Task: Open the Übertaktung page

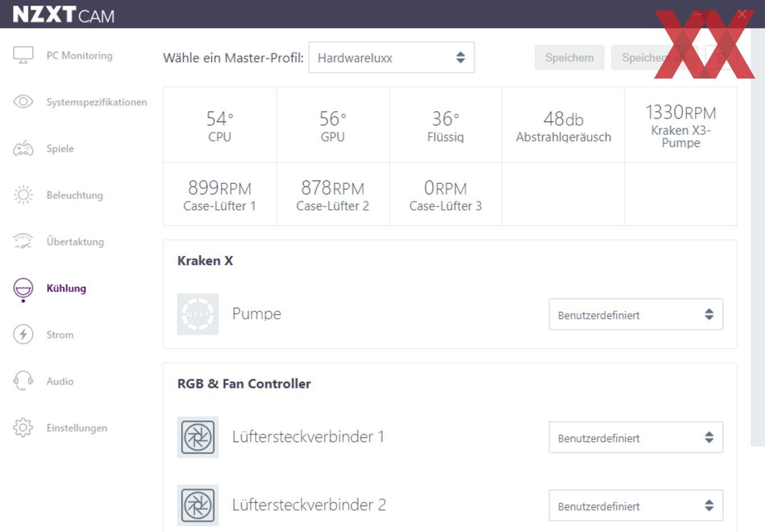Action: 75,242
